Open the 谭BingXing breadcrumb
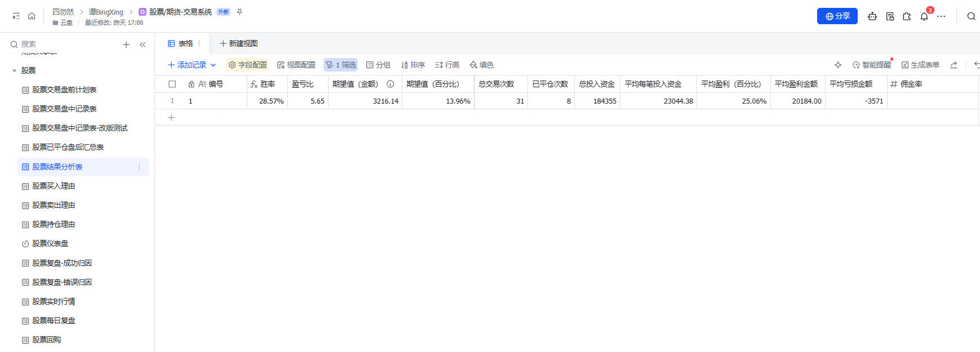The height and width of the screenshot is (352, 980). [105, 12]
